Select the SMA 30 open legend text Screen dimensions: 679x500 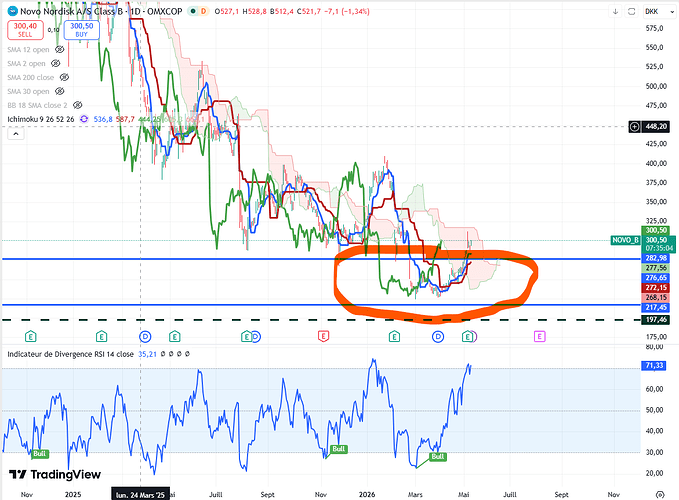tap(28, 91)
